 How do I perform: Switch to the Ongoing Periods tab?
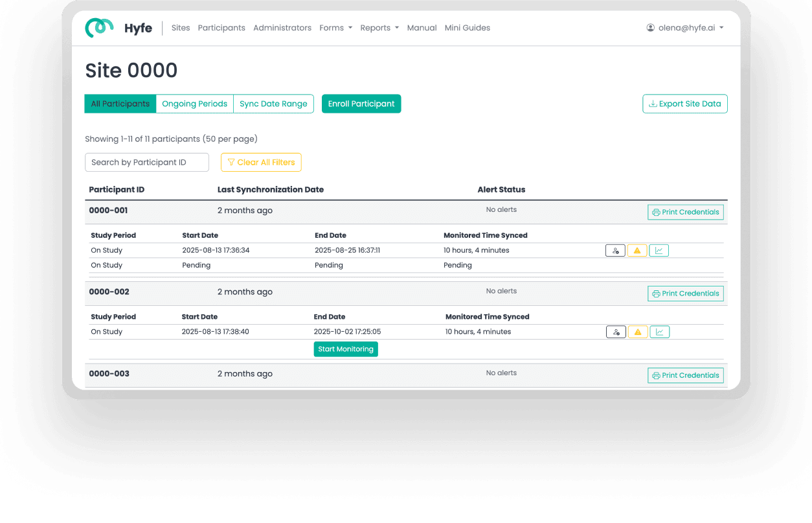[x=194, y=103]
